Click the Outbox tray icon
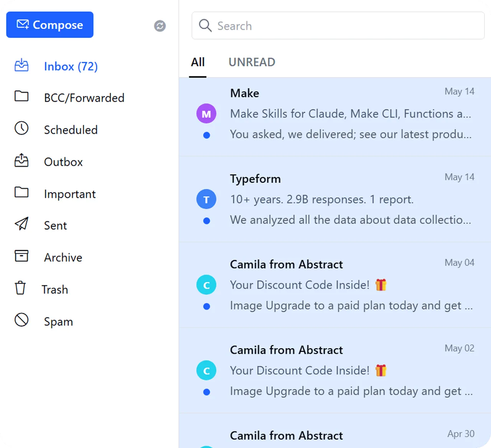This screenshot has height=448, width=491. (21, 160)
